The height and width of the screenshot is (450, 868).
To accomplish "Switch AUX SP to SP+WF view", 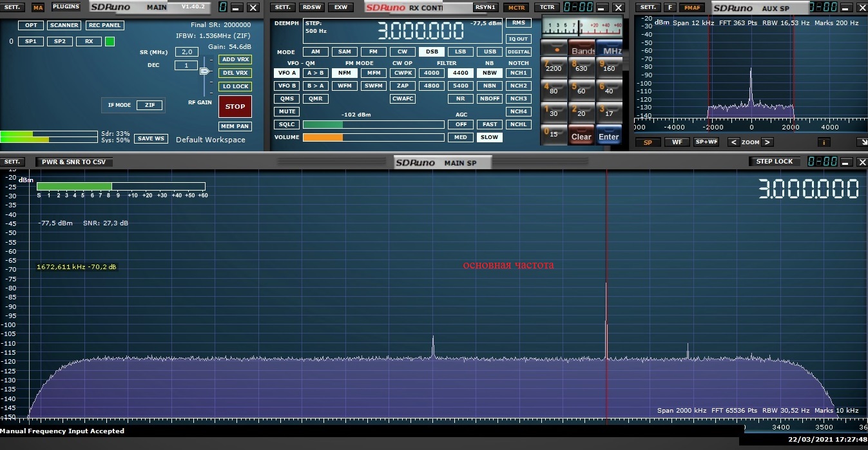I will pyautogui.click(x=706, y=142).
